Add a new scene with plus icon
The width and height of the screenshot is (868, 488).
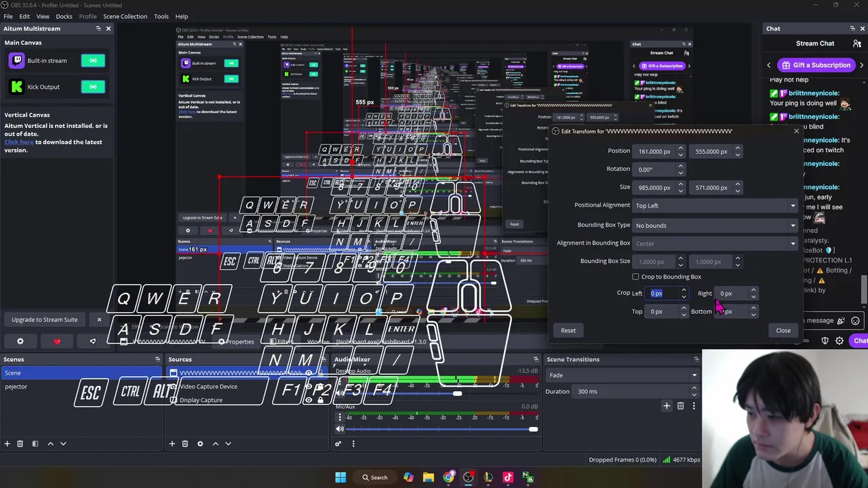(7, 443)
